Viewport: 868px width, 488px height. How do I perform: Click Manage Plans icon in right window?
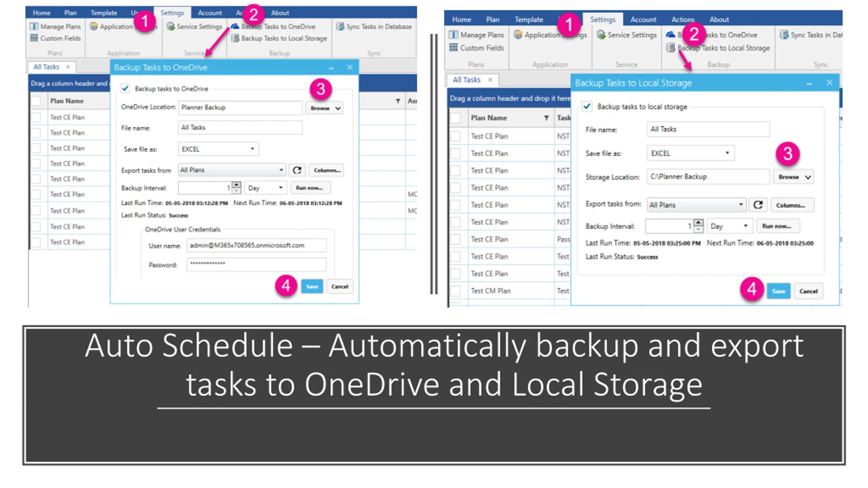453,35
